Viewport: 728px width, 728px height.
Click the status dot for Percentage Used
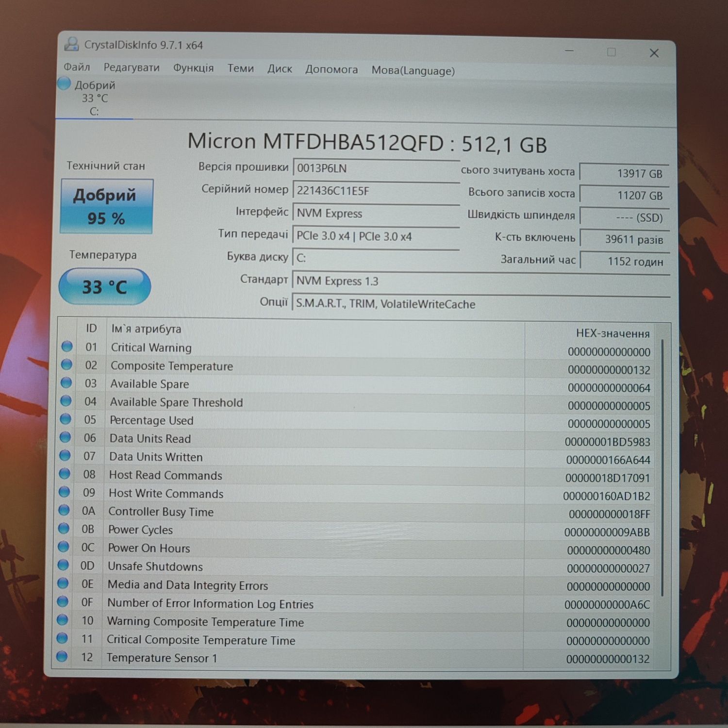[x=66, y=419]
